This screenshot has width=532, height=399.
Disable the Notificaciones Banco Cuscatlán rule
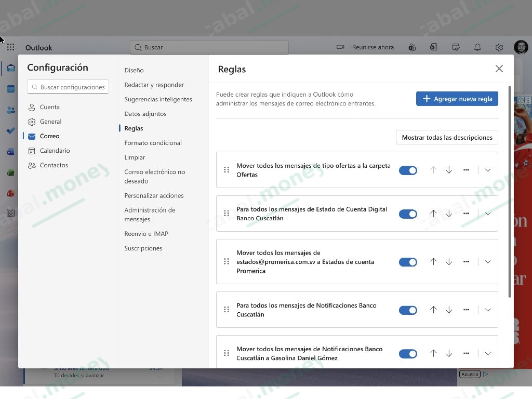(x=408, y=310)
